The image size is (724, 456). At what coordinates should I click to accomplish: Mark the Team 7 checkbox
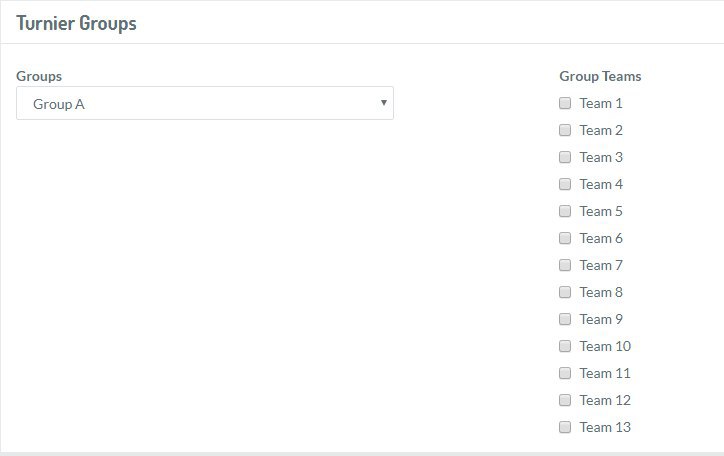click(x=565, y=265)
